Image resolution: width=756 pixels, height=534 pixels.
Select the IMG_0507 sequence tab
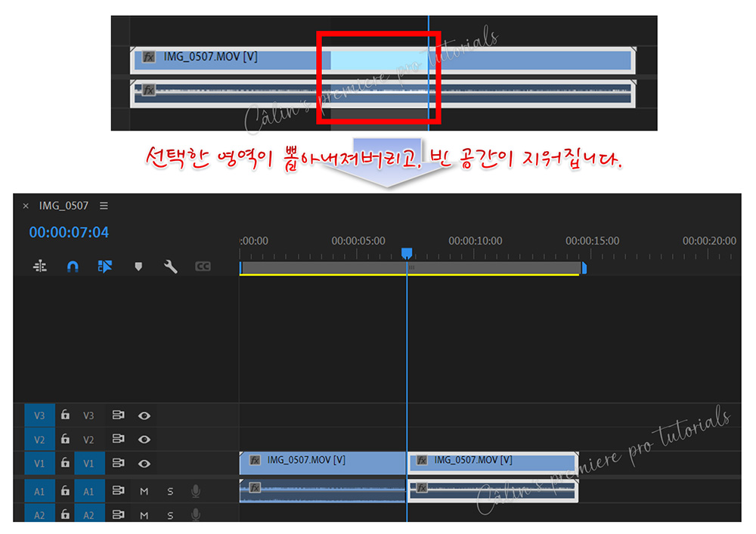point(64,205)
